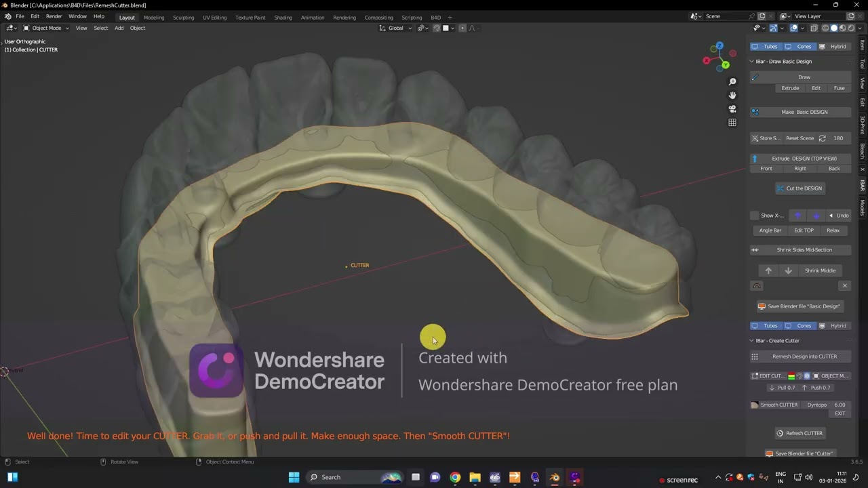
Task: Click the Windows Start button
Action: tap(294, 477)
